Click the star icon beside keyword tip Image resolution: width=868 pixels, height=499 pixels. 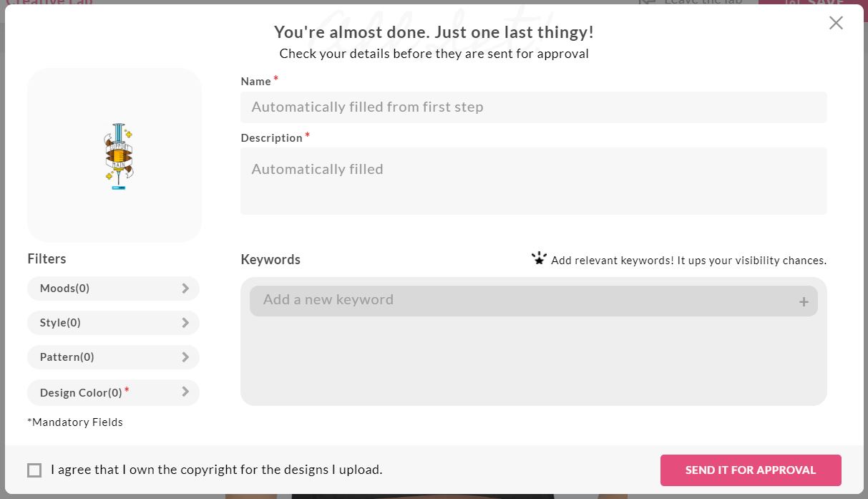coord(539,258)
